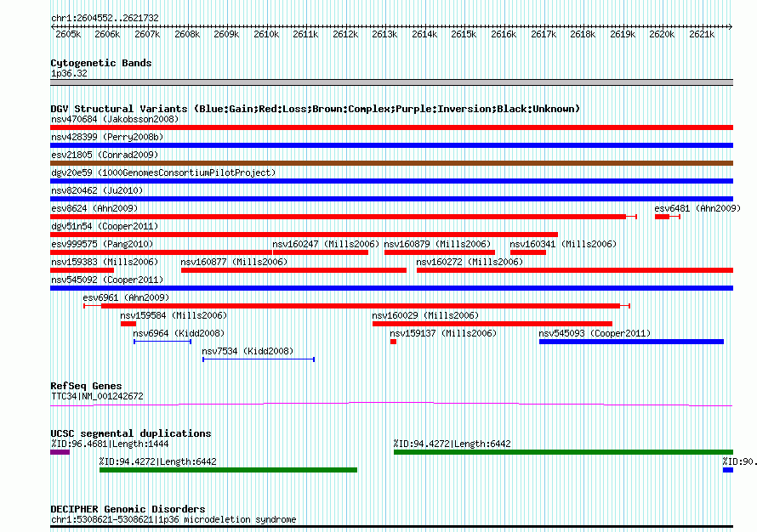Select the dgv20e59 1000GenomesConsortiumPilotProject blue bar
Image resolution: width=757 pixels, height=532 pixels.
coord(391,181)
